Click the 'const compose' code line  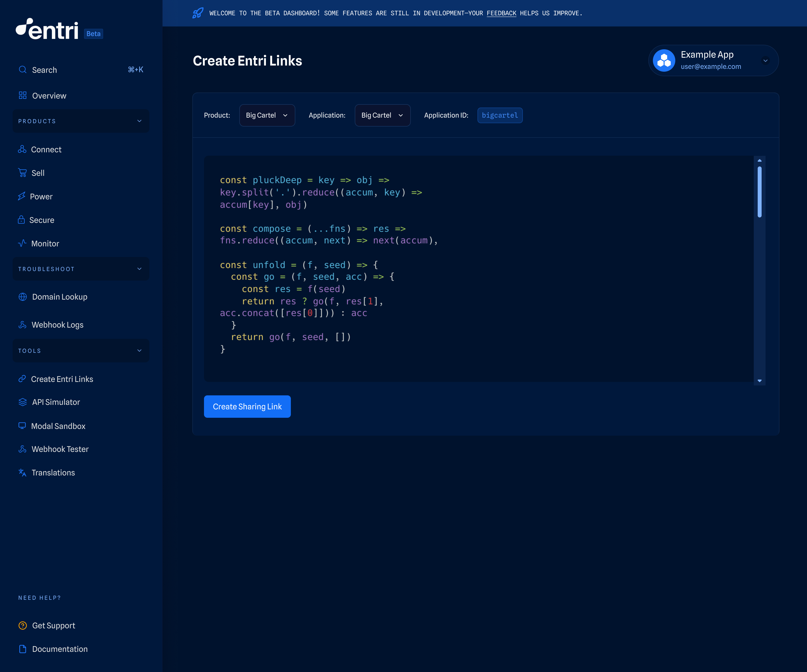coord(313,228)
